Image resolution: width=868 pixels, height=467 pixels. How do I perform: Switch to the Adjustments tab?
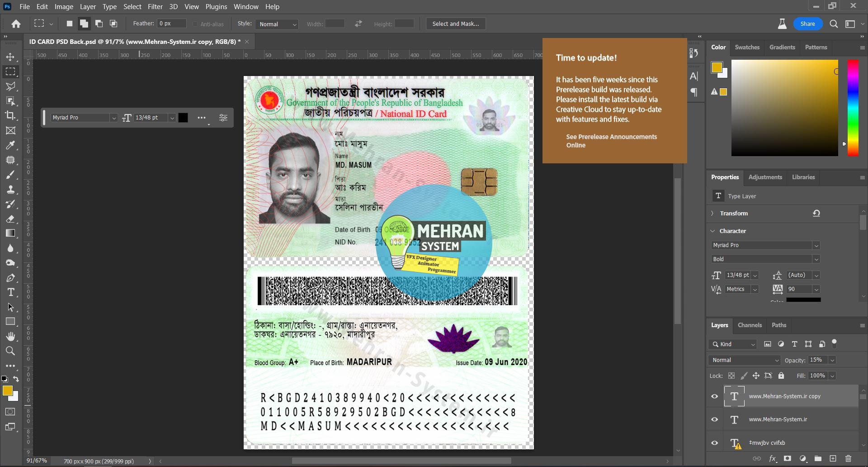[x=765, y=177]
